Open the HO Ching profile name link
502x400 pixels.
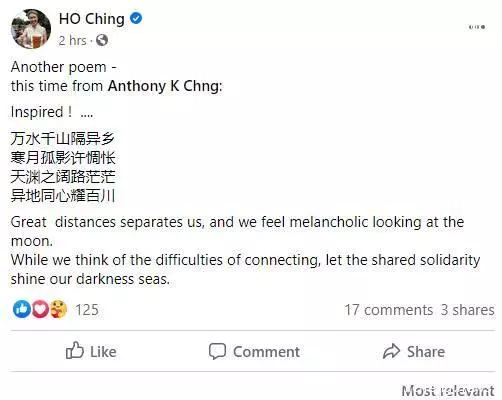click(x=92, y=19)
